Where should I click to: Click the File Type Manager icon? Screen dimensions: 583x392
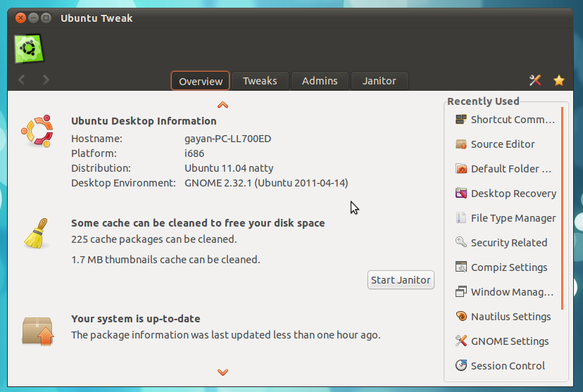(461, 217)
